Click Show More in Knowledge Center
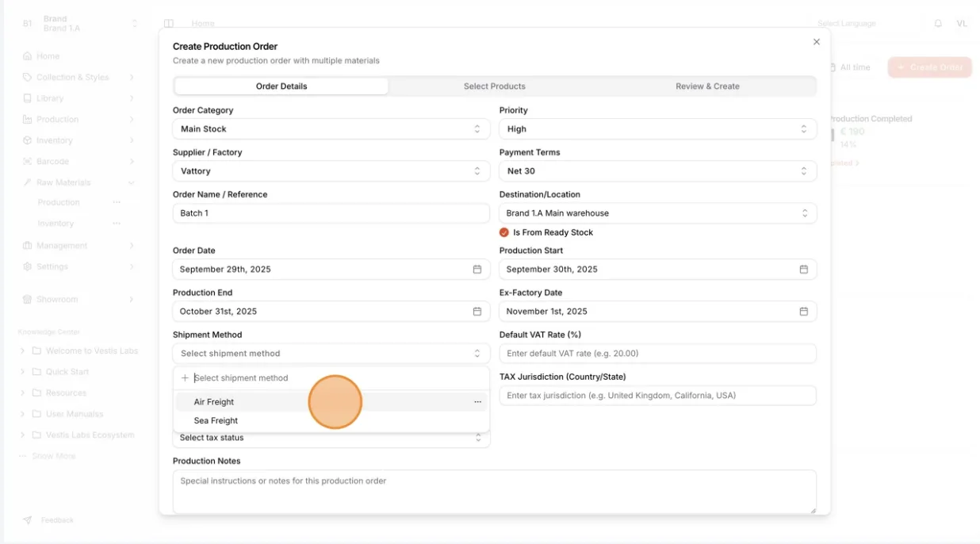 (x=54, y=456)
